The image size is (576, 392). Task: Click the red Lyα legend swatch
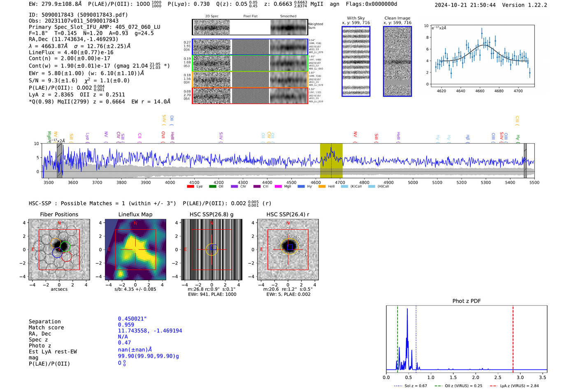[190, 187]
